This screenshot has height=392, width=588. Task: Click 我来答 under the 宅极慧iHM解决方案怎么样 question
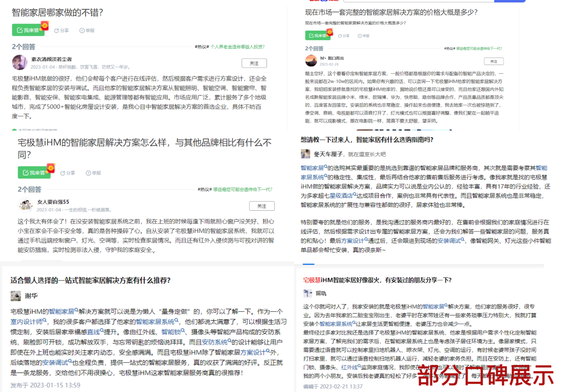tap(34, 173)
